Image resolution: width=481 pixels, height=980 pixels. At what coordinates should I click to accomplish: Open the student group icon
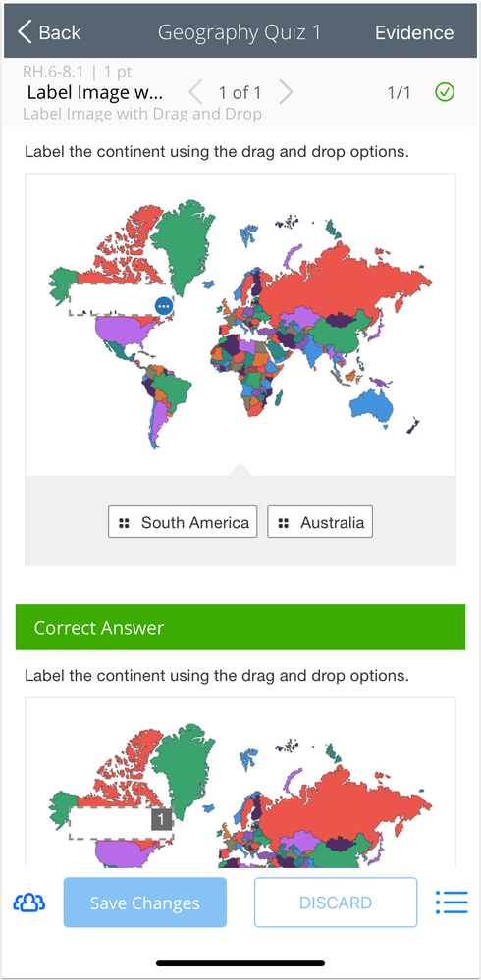29,903
